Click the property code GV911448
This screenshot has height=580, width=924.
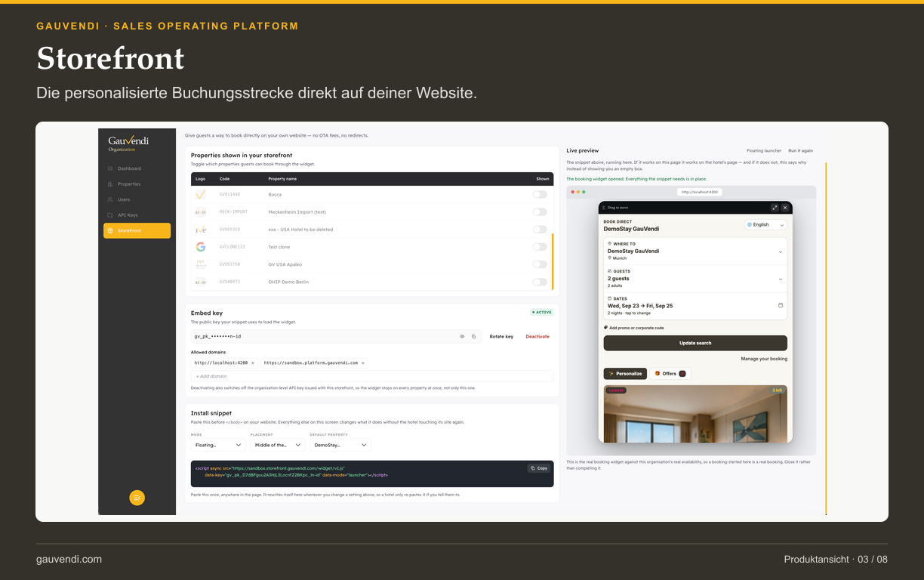229,195
